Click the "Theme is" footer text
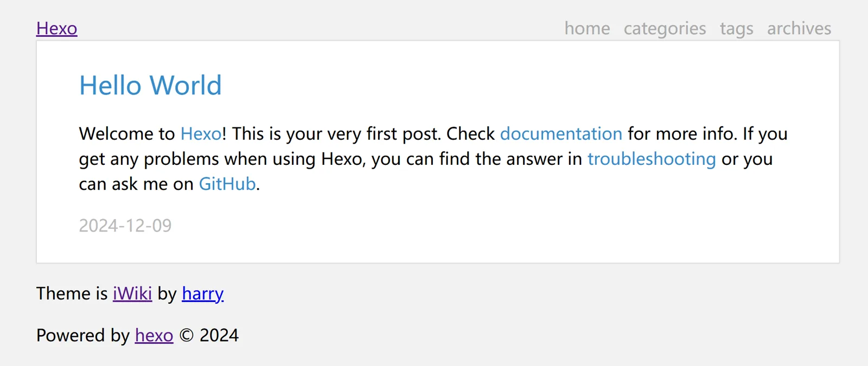The image size is (868, 366). click(72, 293)
